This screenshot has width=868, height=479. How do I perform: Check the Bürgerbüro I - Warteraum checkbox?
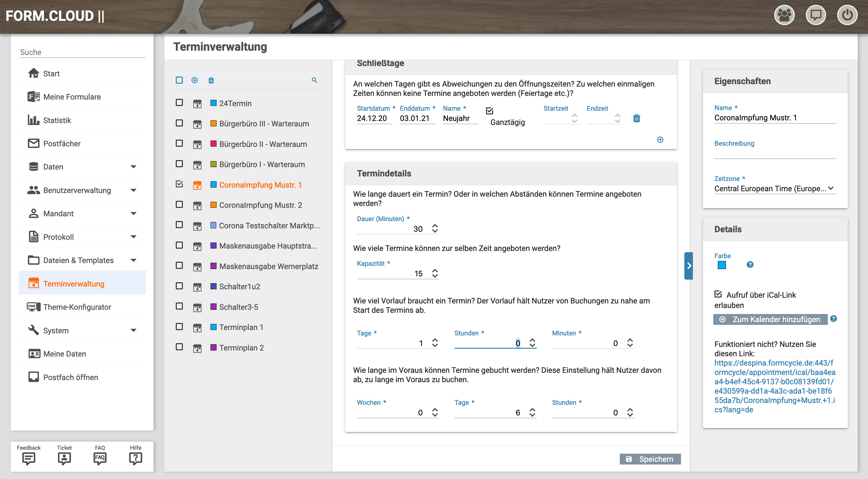coord(179,164)
